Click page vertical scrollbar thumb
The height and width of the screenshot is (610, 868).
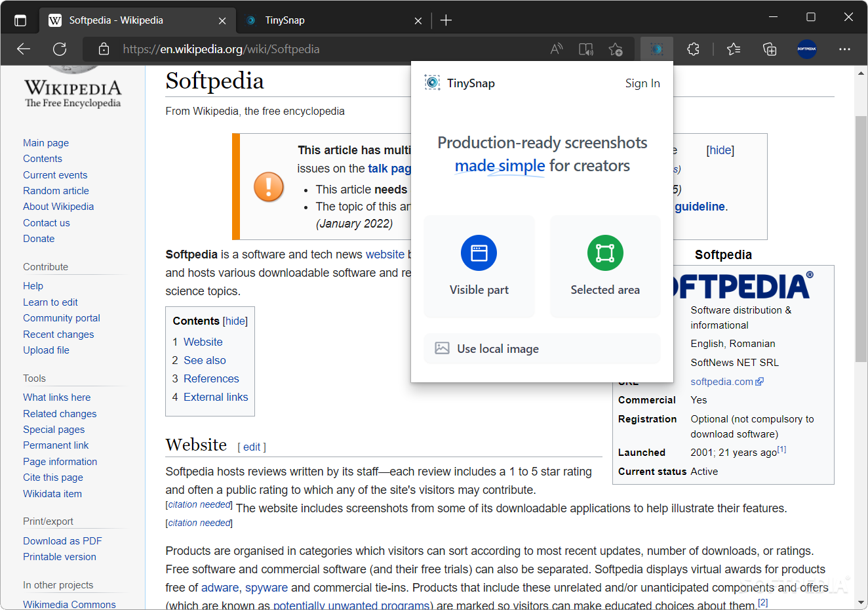tap(861, 239)
